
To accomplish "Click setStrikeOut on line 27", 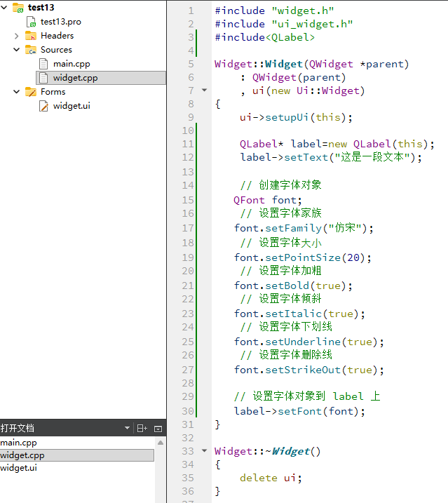I will pos(303,370).
